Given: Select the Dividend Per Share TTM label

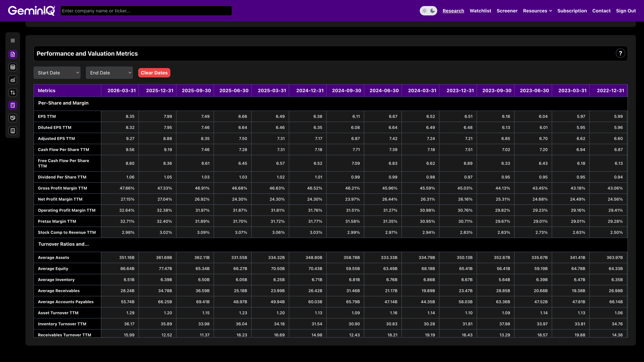Looking at the screenshot, I should [62, 177].
